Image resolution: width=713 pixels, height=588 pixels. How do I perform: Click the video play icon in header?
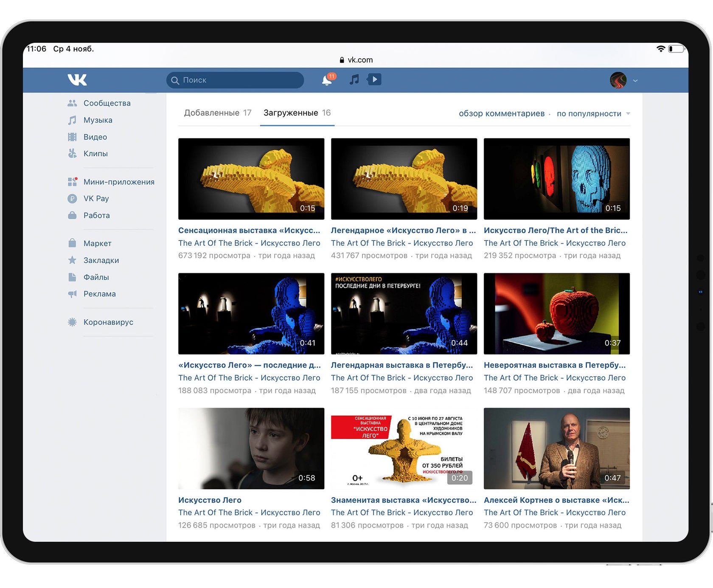(x=374, y=79)
